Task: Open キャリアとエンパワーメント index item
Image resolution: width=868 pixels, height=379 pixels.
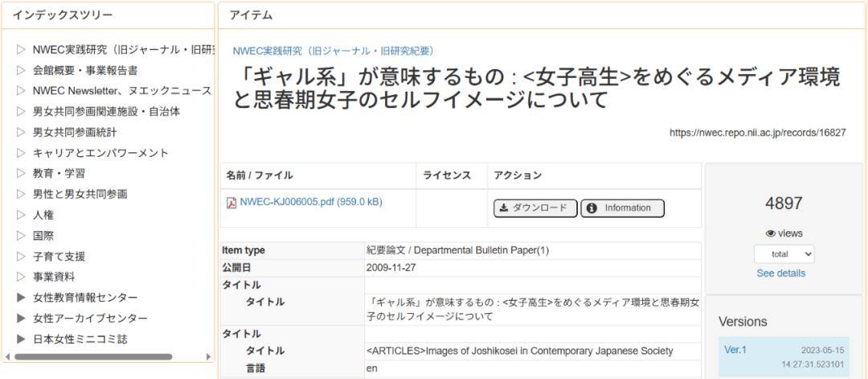Action: coord(100,153)
